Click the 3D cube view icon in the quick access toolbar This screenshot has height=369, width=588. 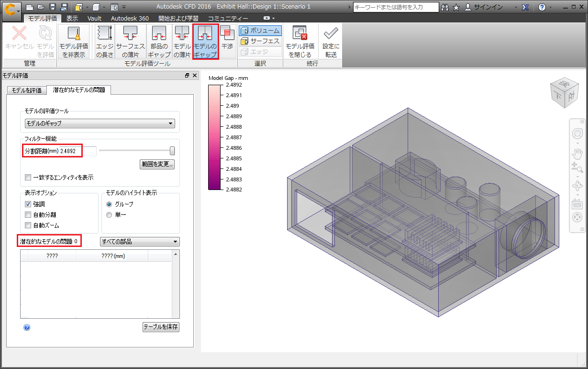[x=96, y=7]
